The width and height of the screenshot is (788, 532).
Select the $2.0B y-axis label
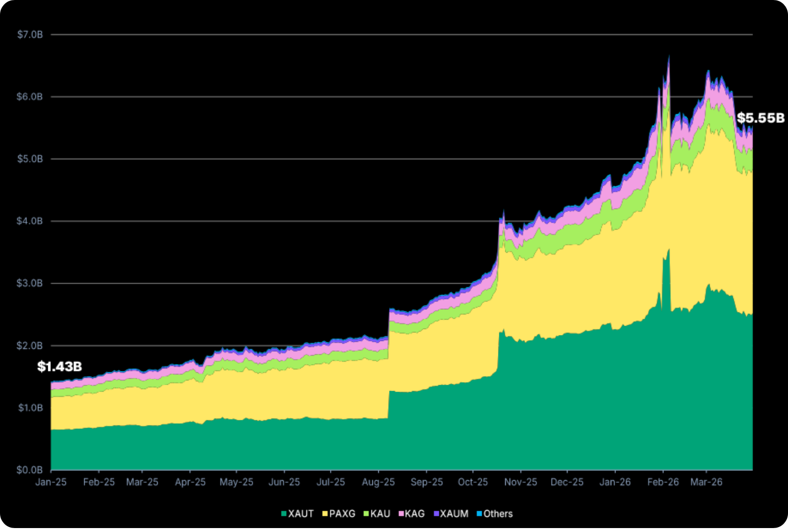click(30, 346)
